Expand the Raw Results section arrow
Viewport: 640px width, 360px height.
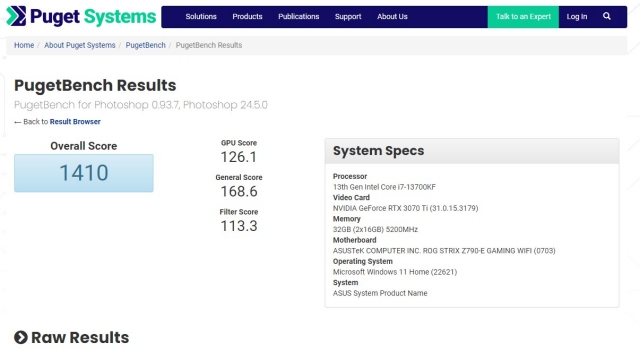pyautogui.click(x=21, y=338)
